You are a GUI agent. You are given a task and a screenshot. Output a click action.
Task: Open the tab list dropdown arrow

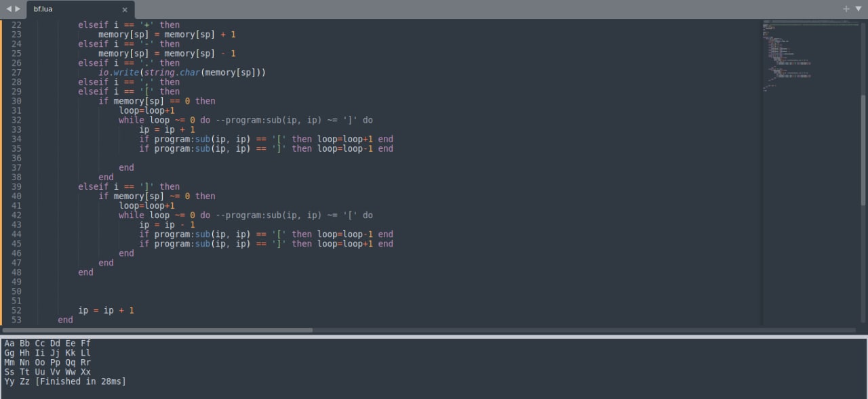[859, 9]
